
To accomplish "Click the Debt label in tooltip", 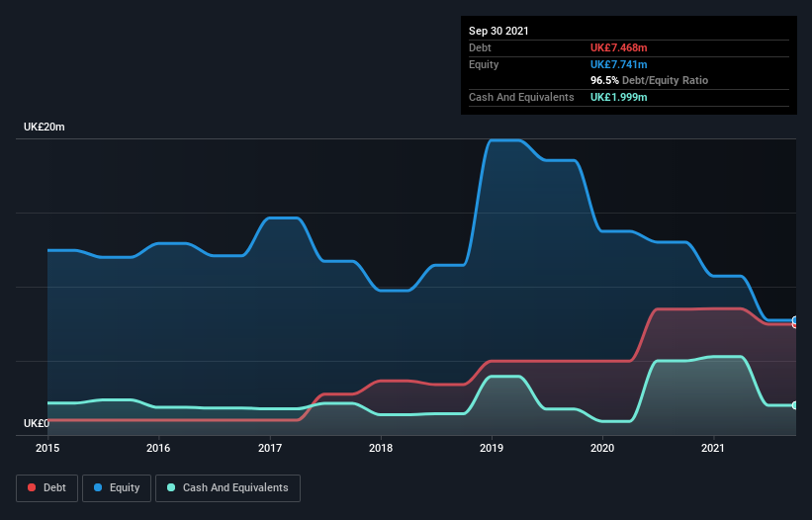I will [x=480, y=47].
